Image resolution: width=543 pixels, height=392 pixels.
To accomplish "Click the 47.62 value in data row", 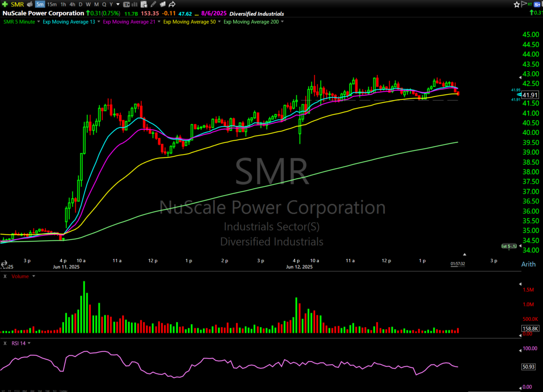I will click(x=185, y=14).
